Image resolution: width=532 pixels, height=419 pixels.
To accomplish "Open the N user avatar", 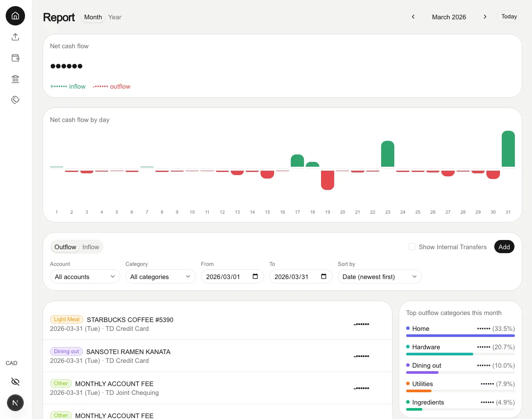I will (x=15, y=402).
